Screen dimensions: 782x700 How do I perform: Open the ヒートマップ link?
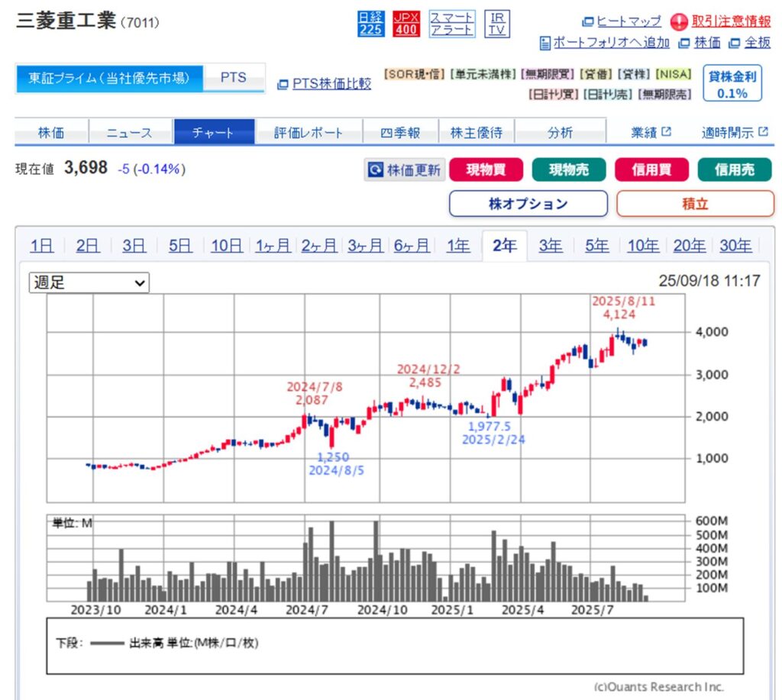[x=629, y=21]
